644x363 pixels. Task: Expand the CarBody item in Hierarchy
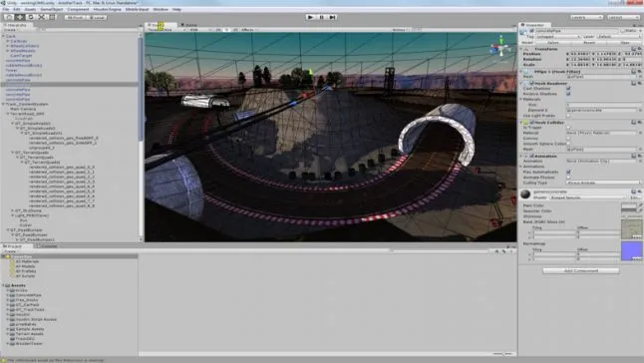[8, 41]
